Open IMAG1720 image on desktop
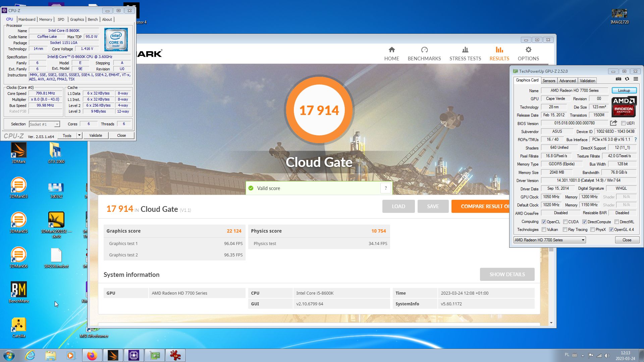This screenshot has height=362, width=644. [620, 16]
